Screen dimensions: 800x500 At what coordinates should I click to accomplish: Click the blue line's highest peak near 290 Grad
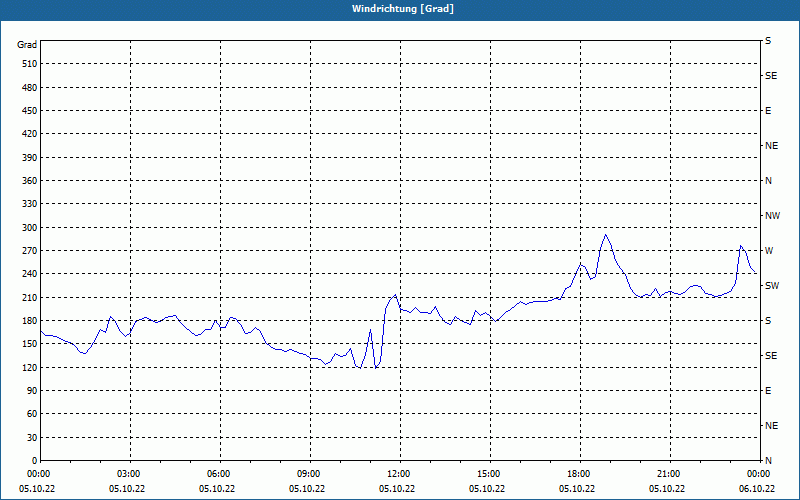click(x=605, y=235)
